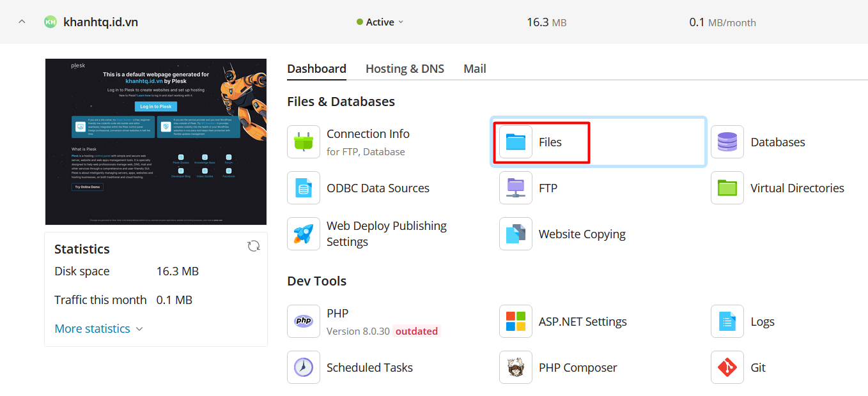
Task: Open Git icon
Action: click(x=727, y=367)
